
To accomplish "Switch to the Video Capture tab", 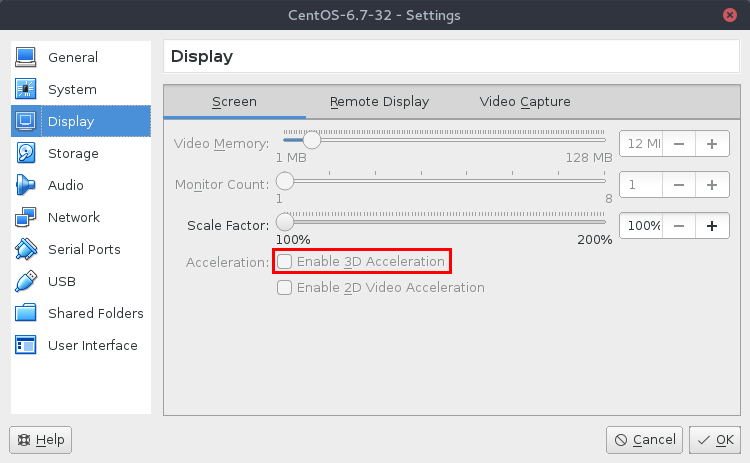I will coord(525,102).
